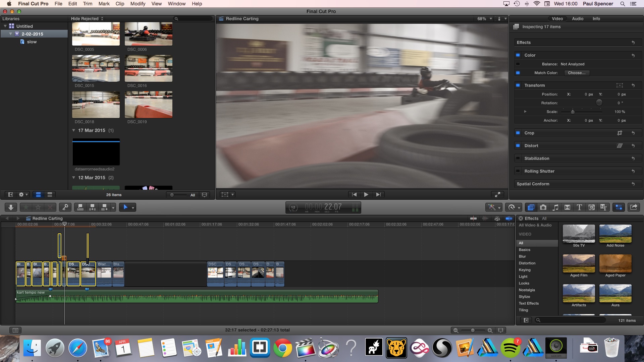Toggle the Balance color checkbox

pos(518,64)
